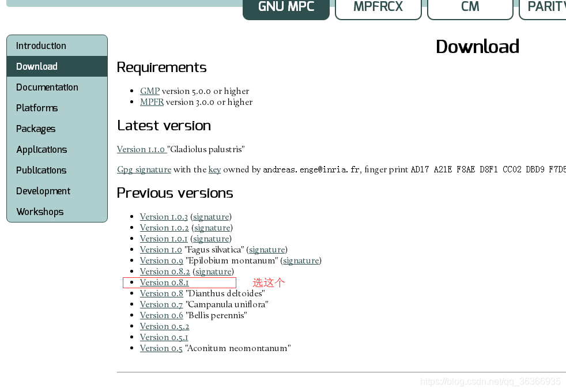Screen dimensions: 566x392
Task: Download Version 1.0.3
Action: point(164,217)
